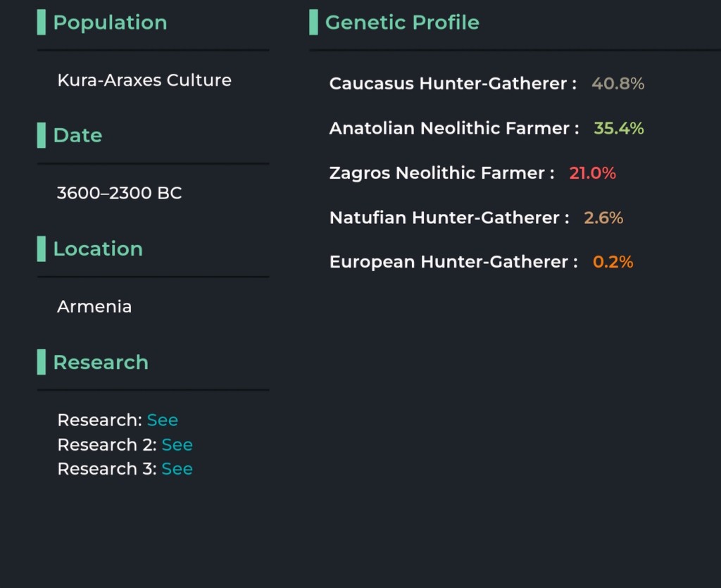This screenshot has height=588, width=721.
Task: Select the 3600–2300 BC date text
Action: click(x=120, y=193)
